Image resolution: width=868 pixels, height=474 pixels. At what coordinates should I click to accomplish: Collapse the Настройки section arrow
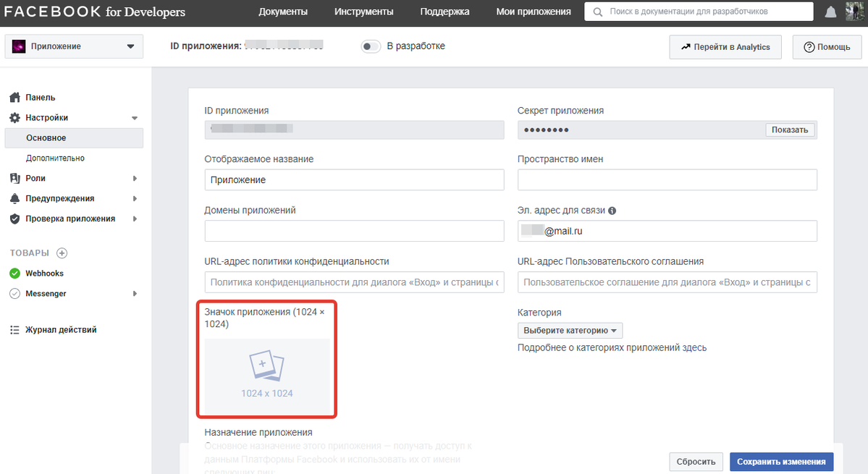[x=135, y=118]
